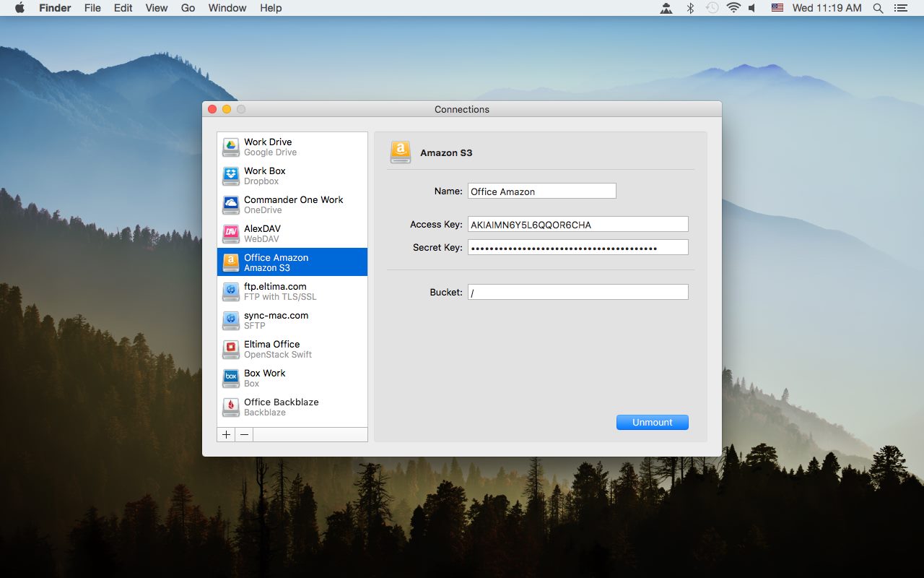Select the Eltima Office connection
924x578 pixels.
(292, 349)
